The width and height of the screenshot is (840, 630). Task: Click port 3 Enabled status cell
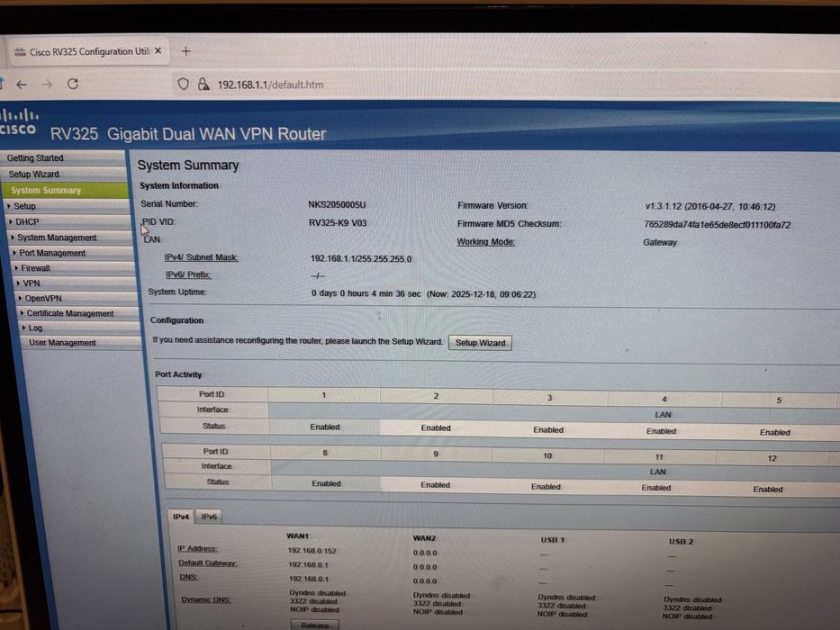tap(548, 429)
